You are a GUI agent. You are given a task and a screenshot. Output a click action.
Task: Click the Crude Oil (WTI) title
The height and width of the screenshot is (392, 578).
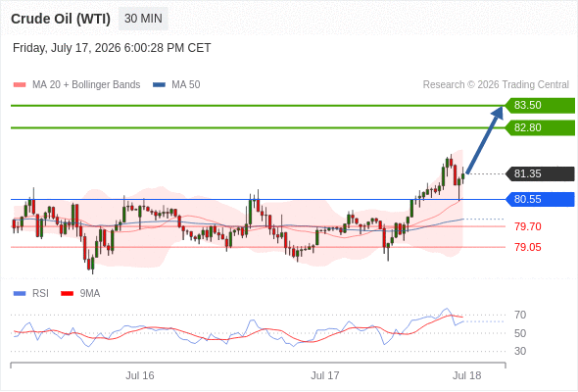point(61,19)
